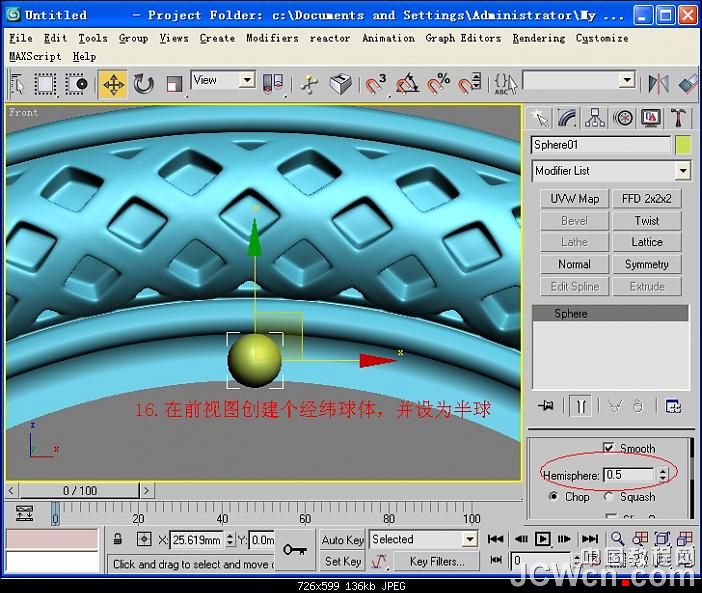
Task: Open the Selected key filter dropdown
Action: [469, 539]
